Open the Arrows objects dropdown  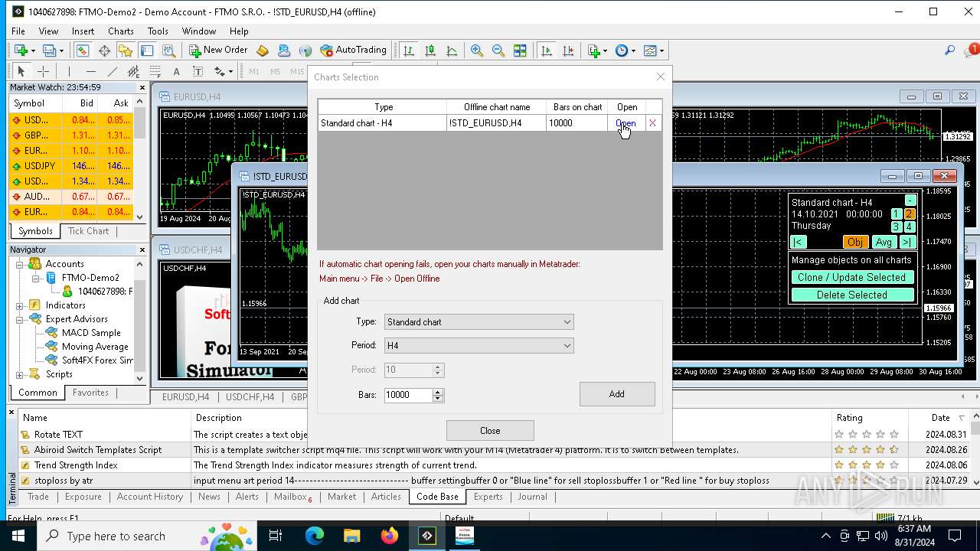pyautogui.click(x=223, y=71)
